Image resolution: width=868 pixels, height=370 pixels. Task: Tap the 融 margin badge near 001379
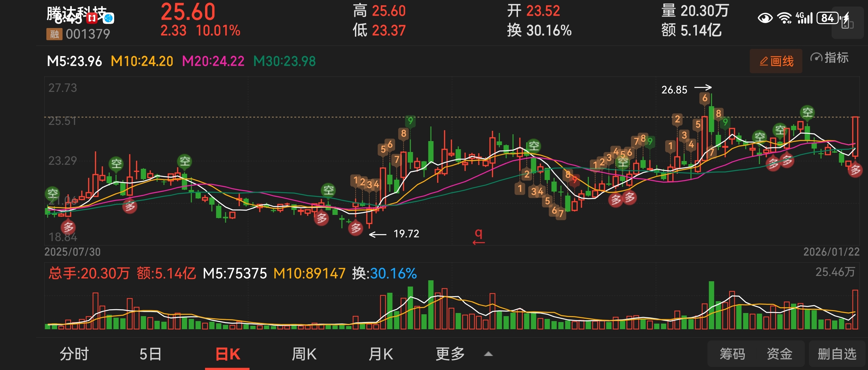54,34
